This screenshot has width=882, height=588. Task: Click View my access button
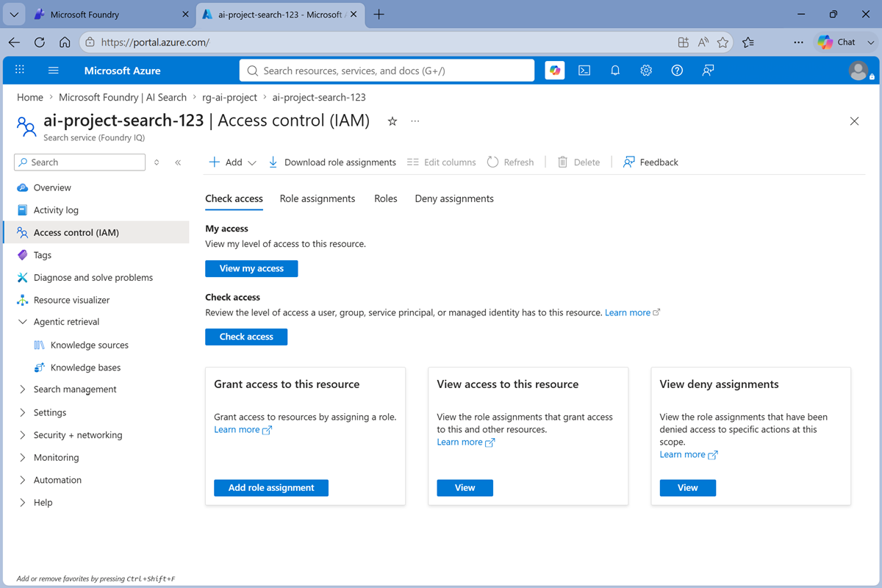(251, 268)
